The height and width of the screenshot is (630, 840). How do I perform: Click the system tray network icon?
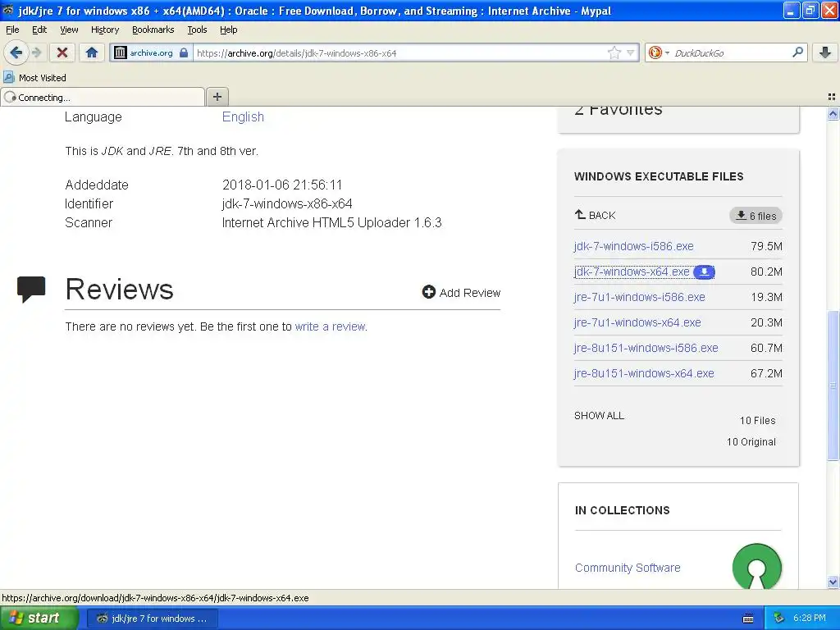click(x=779, y=618)
